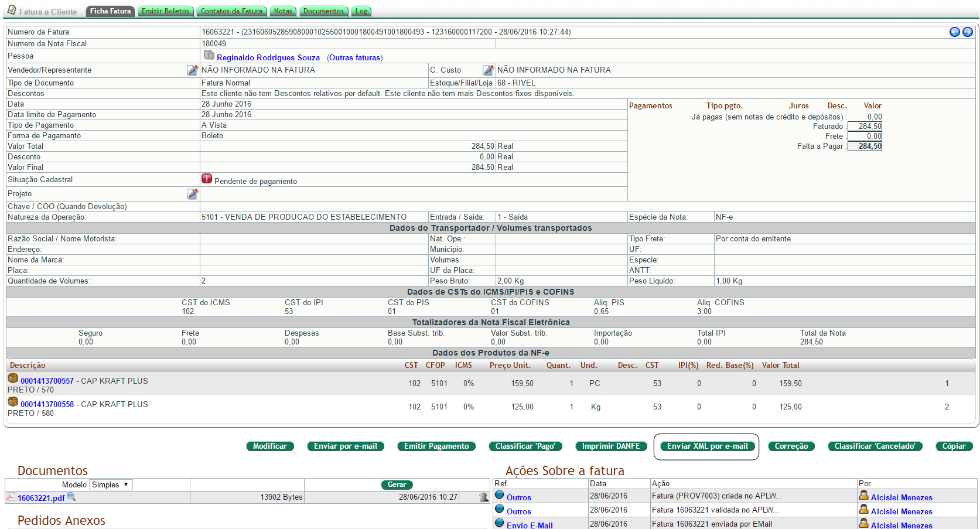Click Nota Fiscal number 180049

coord(214,43)
